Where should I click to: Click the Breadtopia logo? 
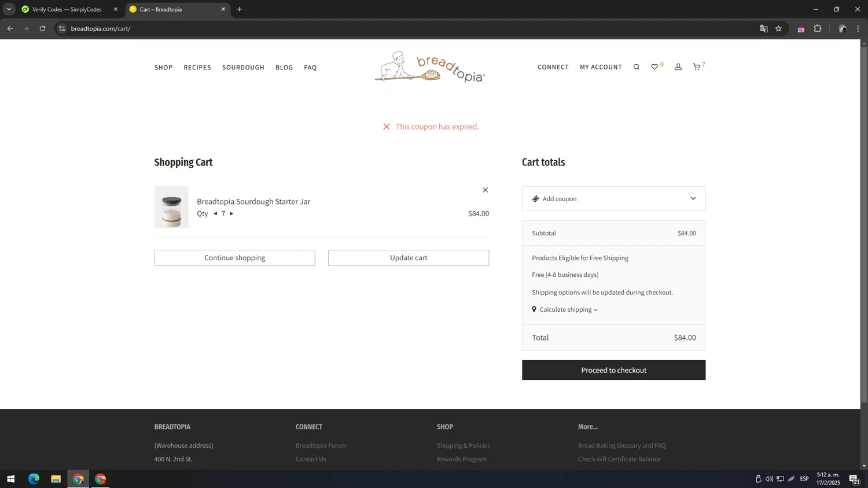point(430,66)
